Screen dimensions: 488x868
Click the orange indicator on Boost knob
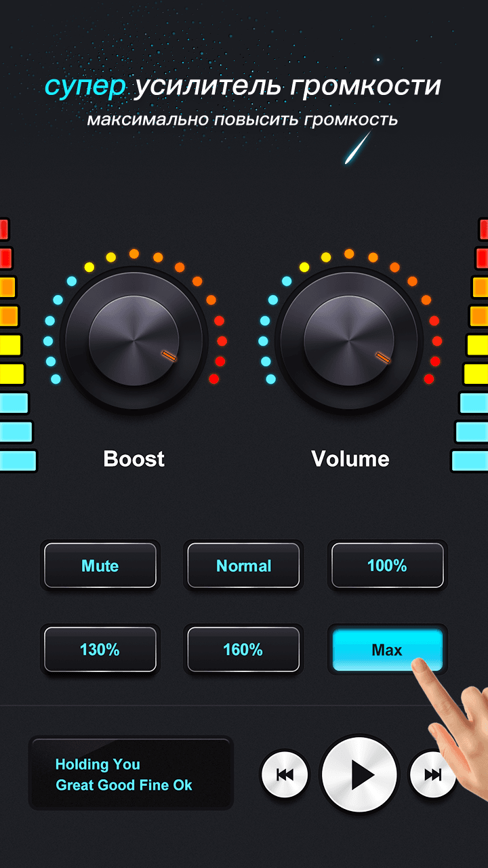[169, 356]
